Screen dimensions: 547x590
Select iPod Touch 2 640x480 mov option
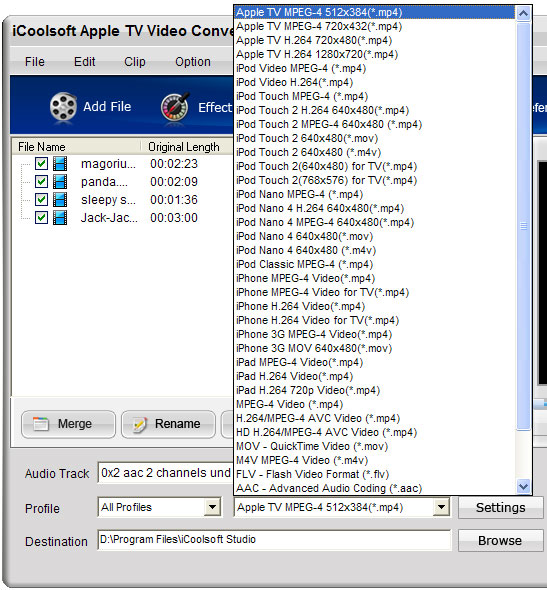(374, 138)
